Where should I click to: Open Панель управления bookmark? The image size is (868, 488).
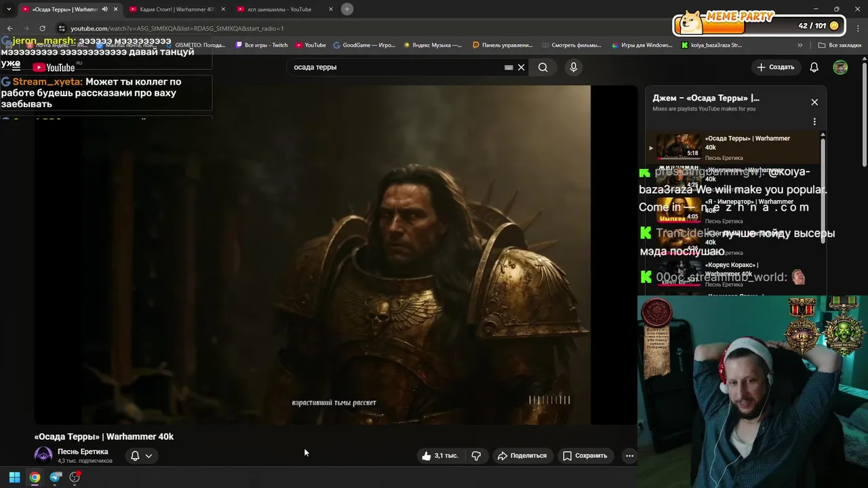pyautogui.click(x=502, y=45)
